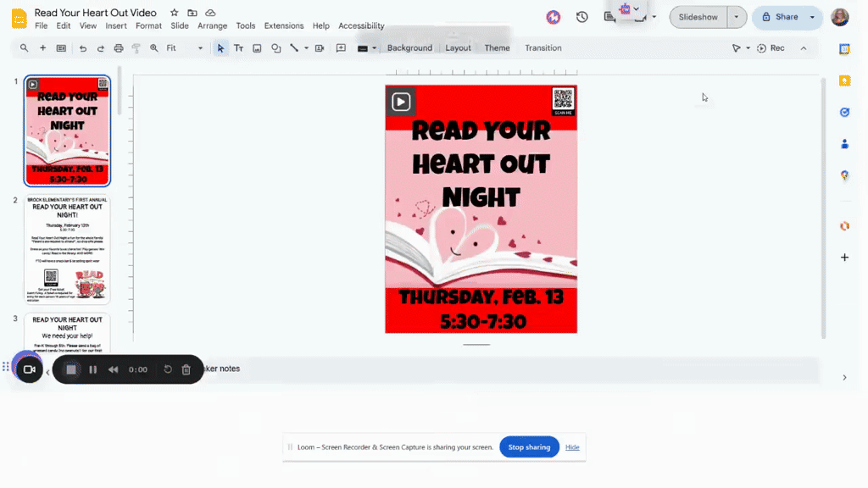Open the border color dropdown in toolbar

click(x=366, y=48)
